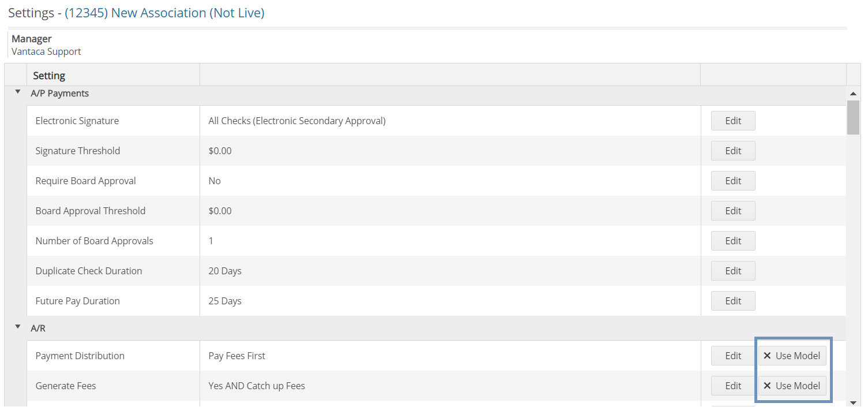Viewport: 868px width, 414px height.
Task: Select the Electronic Signature row label
Action: 77,121
